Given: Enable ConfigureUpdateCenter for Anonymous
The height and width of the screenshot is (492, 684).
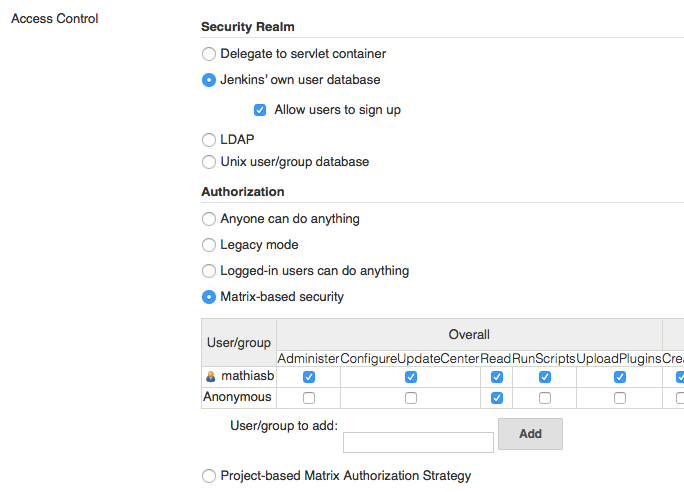Looking at the screenshot, I should tap(411, 398).
